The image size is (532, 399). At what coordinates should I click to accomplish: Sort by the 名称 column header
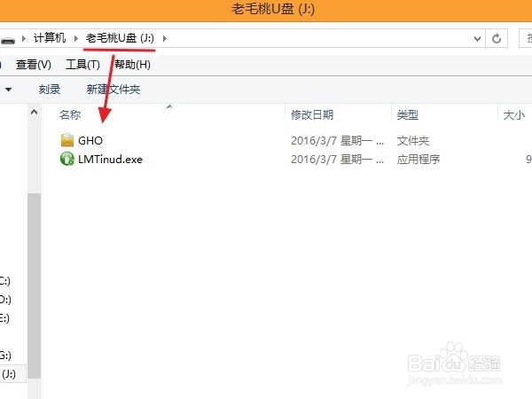click(x=70, y=114)
